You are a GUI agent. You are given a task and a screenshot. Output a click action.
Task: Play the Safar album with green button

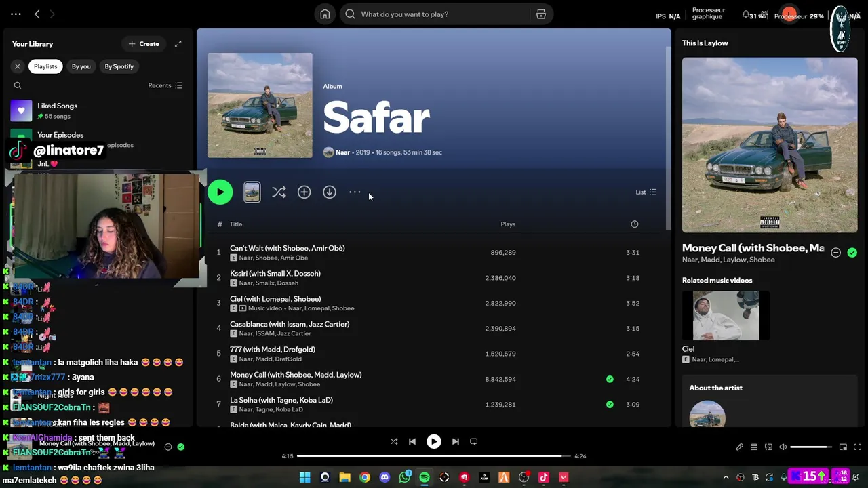220,192
